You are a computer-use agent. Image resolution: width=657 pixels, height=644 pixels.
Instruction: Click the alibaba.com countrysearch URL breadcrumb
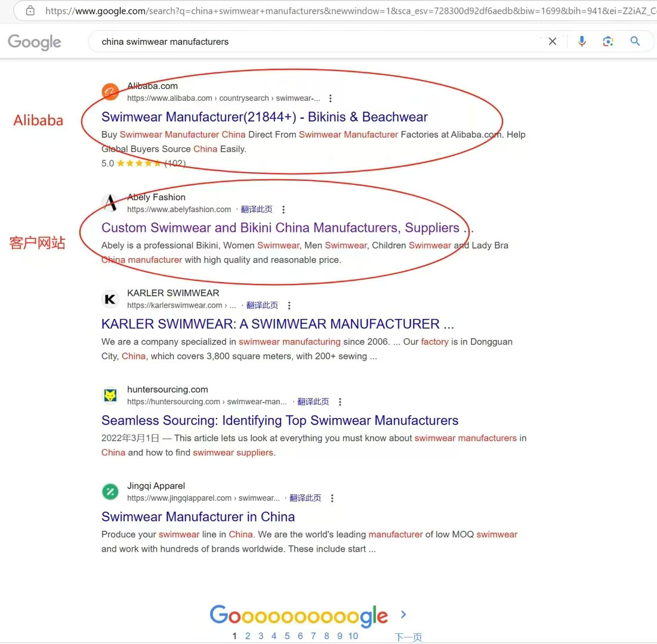(x=224, y=98)
